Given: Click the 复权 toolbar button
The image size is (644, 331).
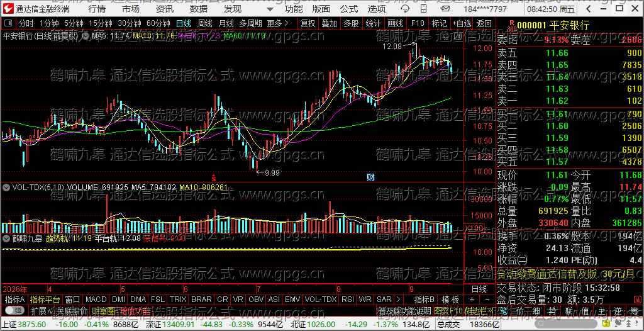Looking at the screenshot, I should click(308, 23).
